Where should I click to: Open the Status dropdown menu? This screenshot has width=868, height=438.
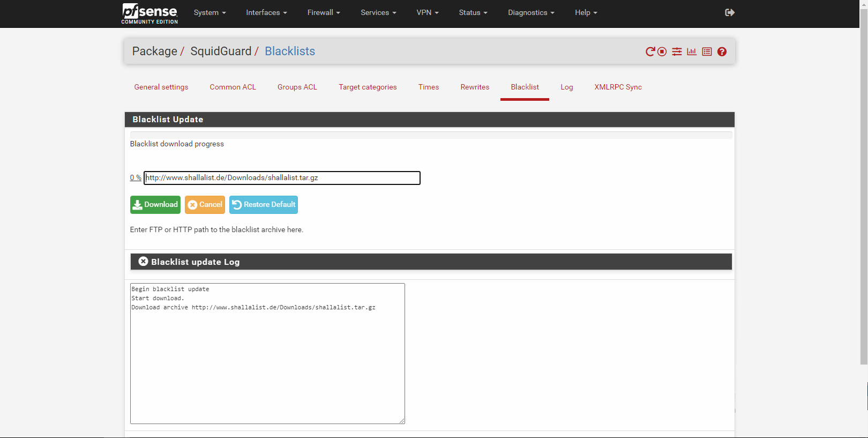point(473,12)
